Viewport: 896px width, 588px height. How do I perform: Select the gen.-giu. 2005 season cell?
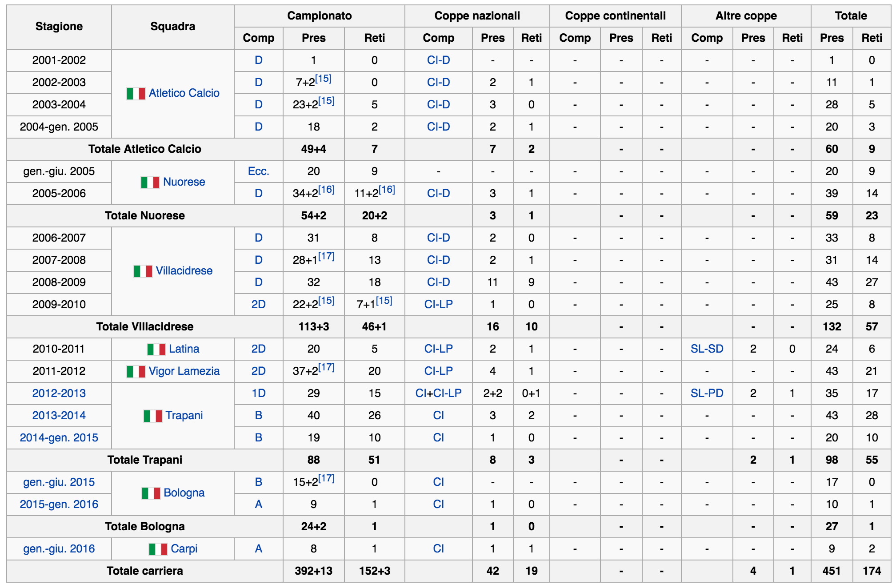pos(59,171)
